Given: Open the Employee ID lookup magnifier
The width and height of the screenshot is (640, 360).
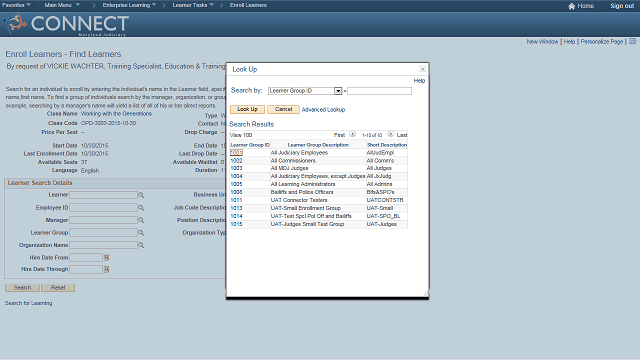Looking at the screenshot, I should pyautogui.click(x=141, y=208).
